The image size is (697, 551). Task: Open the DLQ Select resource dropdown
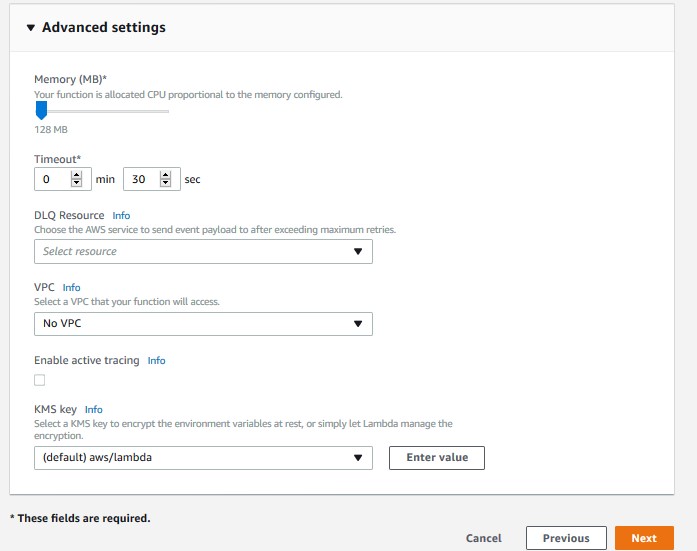(203, 252)
